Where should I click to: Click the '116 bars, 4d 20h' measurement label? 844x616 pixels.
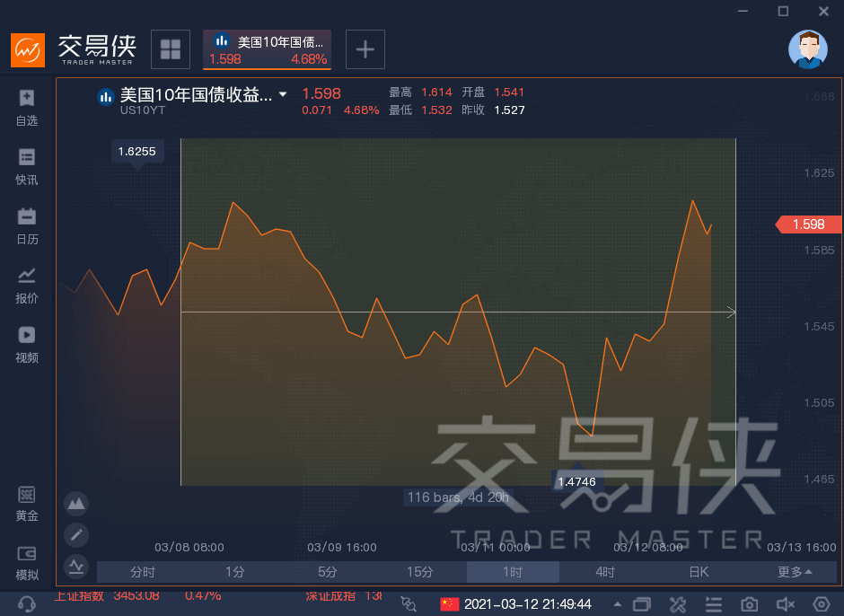click(x=458, y=497)
